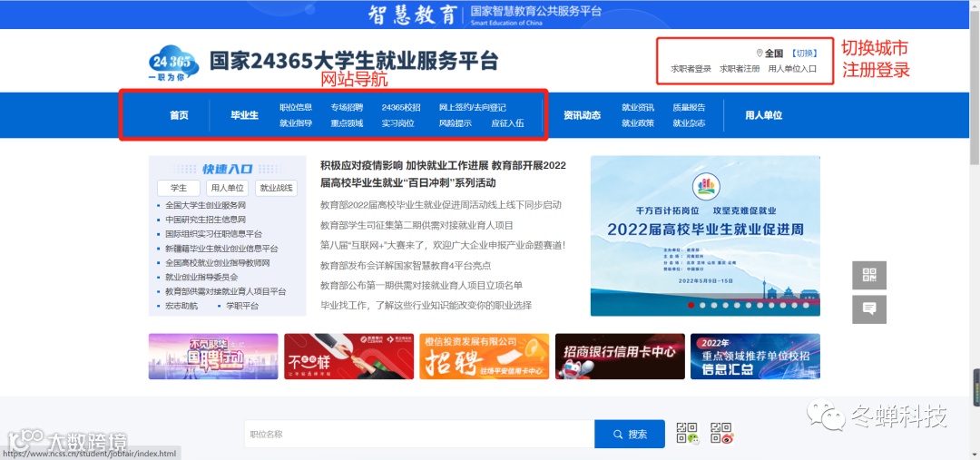Open 毕业找工作行业知识 news link
The height and width of the screenshot is (460, 980).
click(x=426, y=305)
